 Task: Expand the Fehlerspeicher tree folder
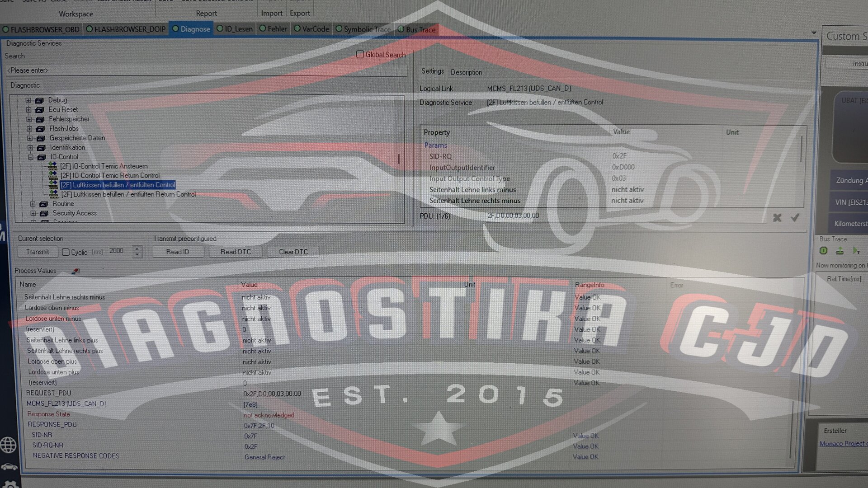[x=29, y=119]
